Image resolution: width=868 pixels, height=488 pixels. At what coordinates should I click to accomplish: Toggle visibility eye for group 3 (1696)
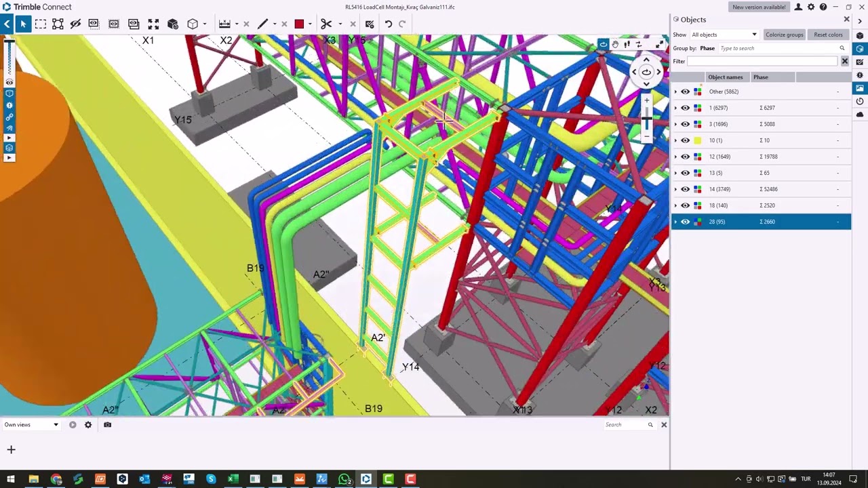pos(686,124)
